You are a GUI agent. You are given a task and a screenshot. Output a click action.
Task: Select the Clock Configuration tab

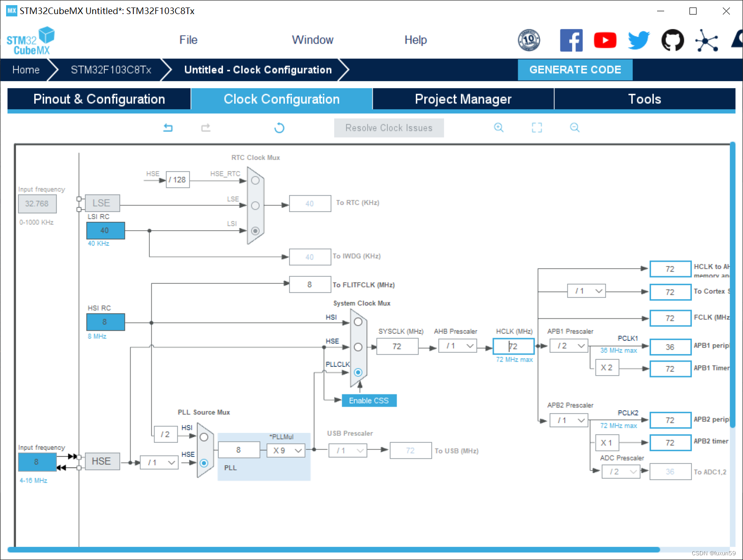tap(282, 99)
